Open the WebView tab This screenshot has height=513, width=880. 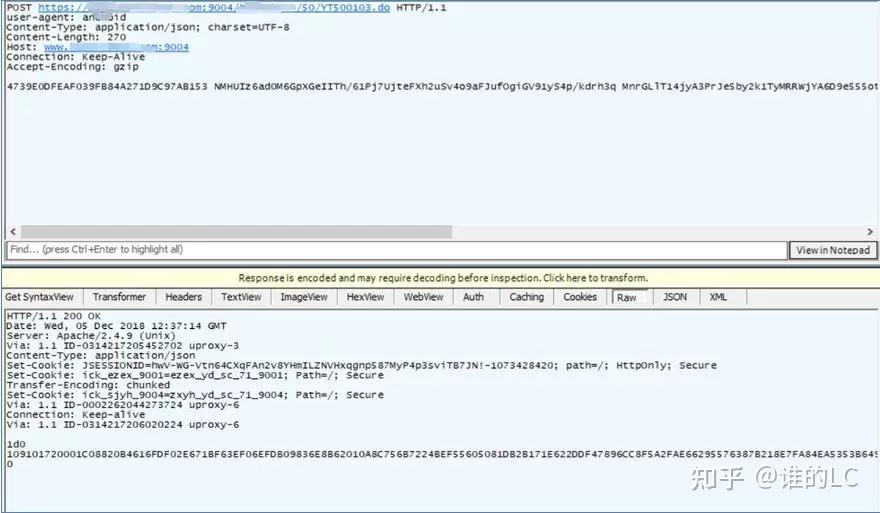click(423, 297)
